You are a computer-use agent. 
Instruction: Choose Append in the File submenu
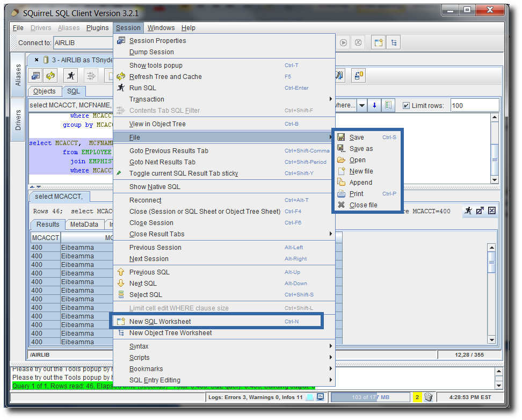click(x=367, y=183)
